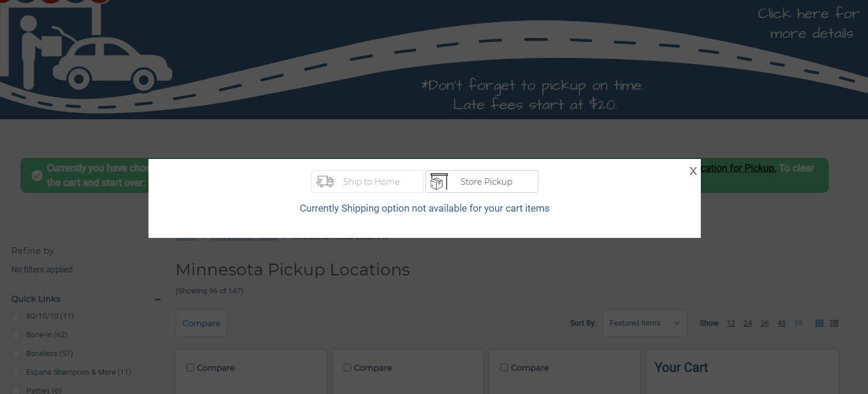Image resolution: width=868 pixels, height=394 pixels.
Task: Close the shipping option popup
Action: click(x=693, y=171)
